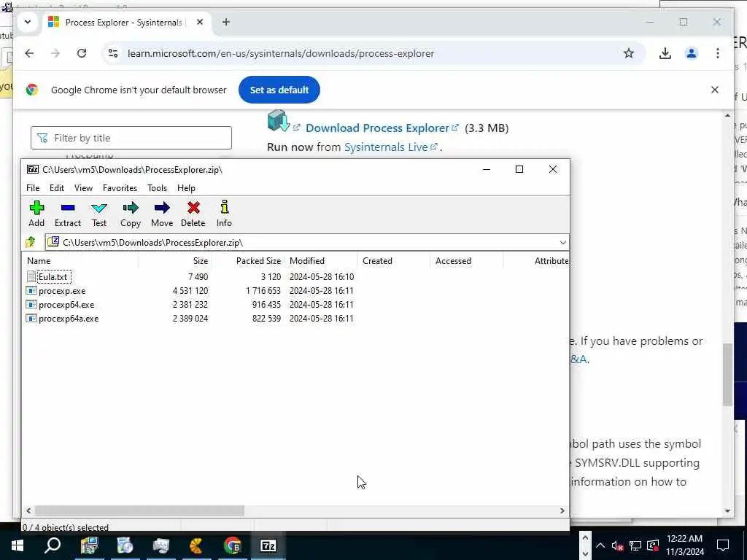Open the Help menu in 7-Zip

pos(186,188)
